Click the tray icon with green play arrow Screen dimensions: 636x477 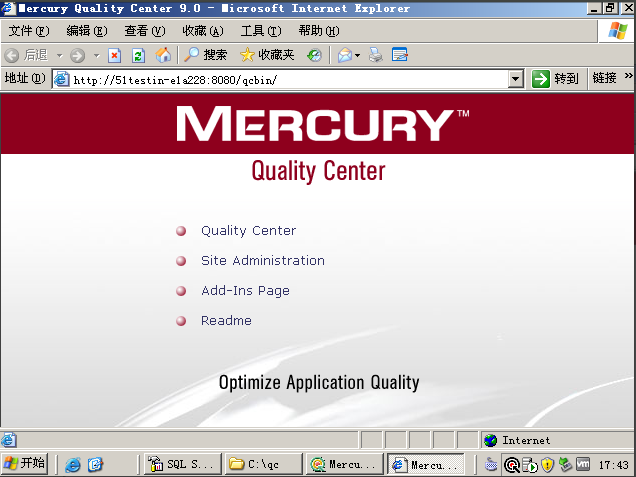click(530, 465)
